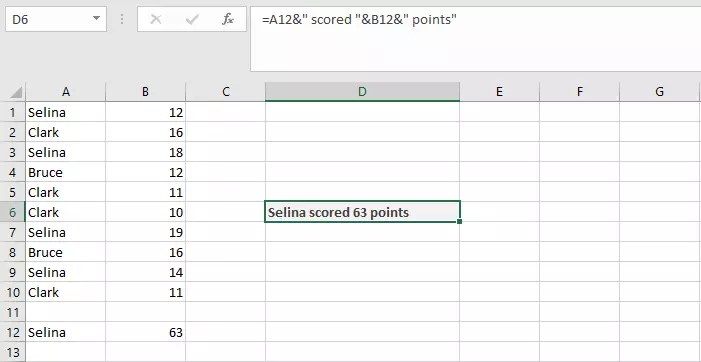Click cell B7 with value 19
Image resolution: width=701 pixels, height=362 pixels.
146,232
